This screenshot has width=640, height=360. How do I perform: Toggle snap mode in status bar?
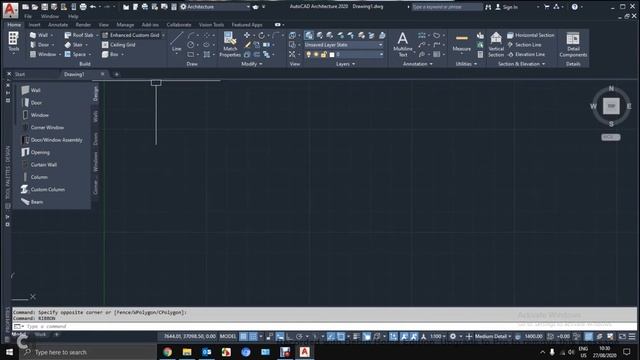pyautogui.click(x=253, y=336)
